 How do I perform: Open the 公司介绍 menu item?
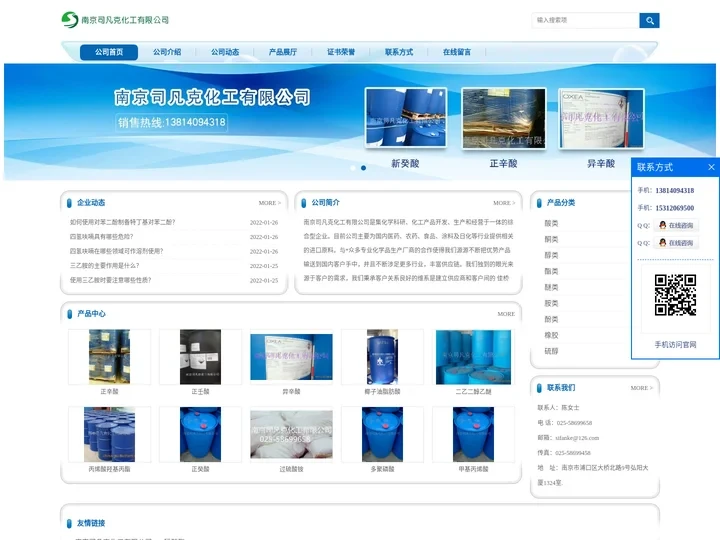167,52
